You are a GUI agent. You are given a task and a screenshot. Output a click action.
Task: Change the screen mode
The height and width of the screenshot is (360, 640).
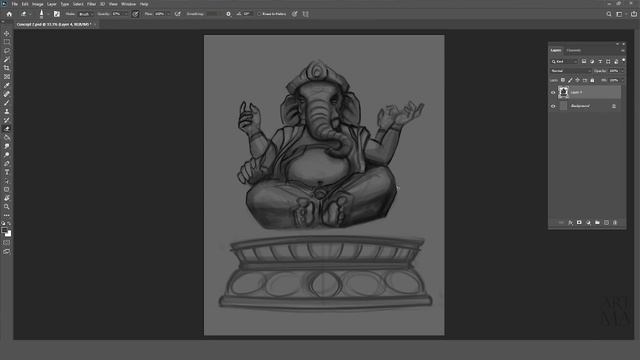click(x=7, y=252)
